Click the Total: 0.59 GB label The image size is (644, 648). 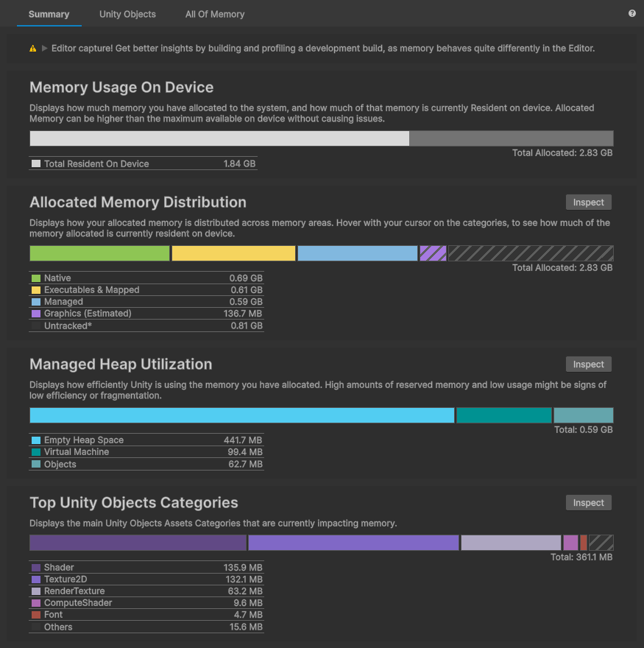pos(583,430)
